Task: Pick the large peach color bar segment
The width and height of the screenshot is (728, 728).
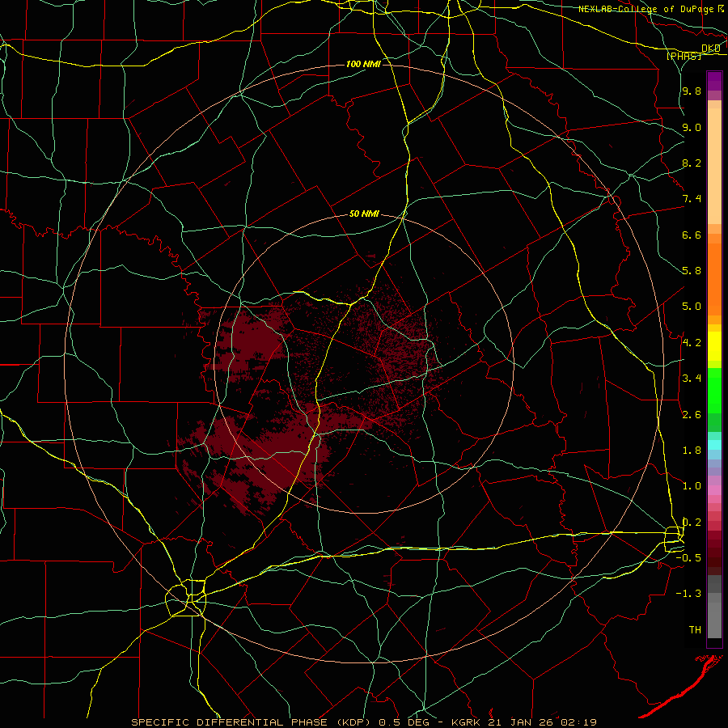Action: click(714, 166)
